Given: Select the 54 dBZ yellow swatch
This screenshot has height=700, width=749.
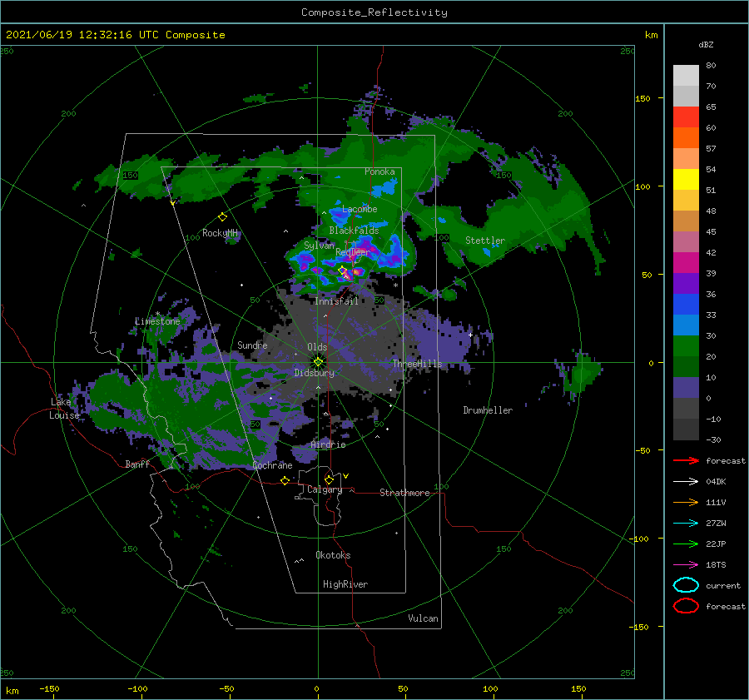Looking at the screenshot, I should (x=686, y=179).
